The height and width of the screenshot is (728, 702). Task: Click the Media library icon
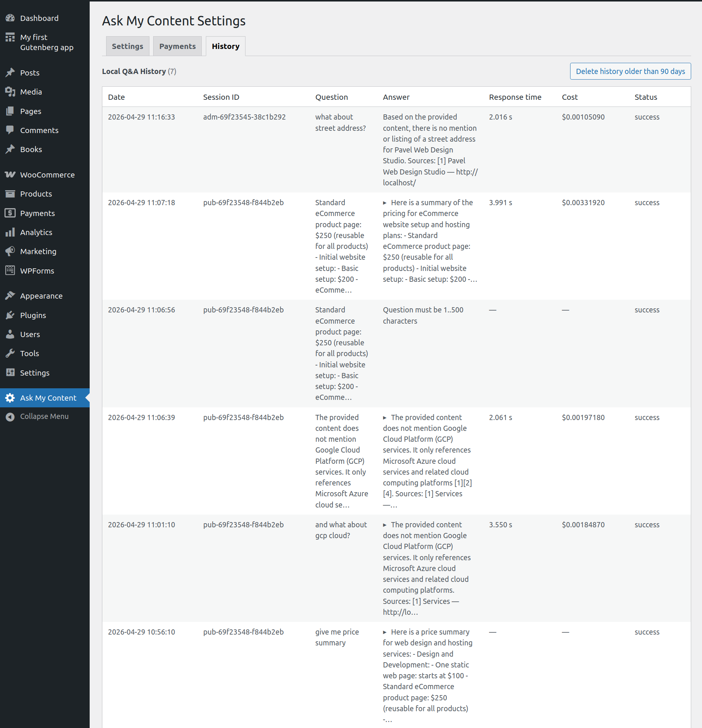[10, 92]
